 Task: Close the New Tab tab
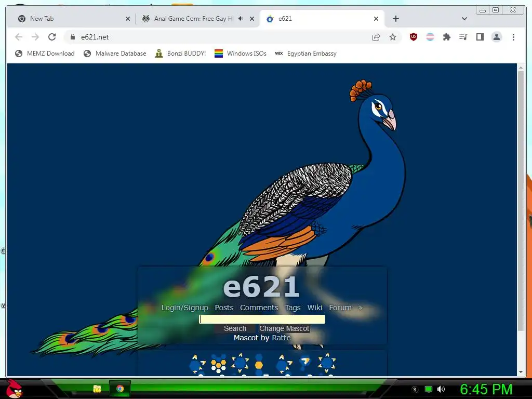(x=128, y=19)
